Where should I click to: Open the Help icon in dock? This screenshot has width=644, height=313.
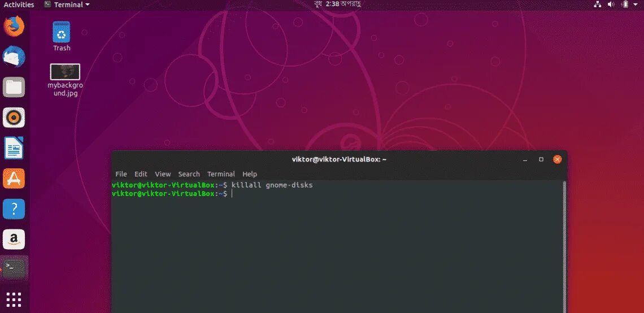click(14, 209)
